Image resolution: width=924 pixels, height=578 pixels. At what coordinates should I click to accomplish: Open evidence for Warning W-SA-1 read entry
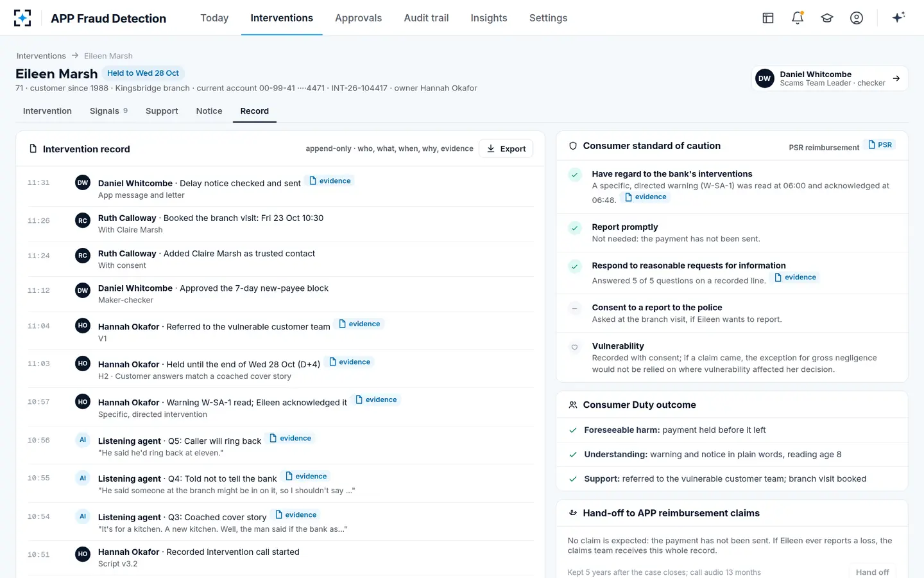376,400
